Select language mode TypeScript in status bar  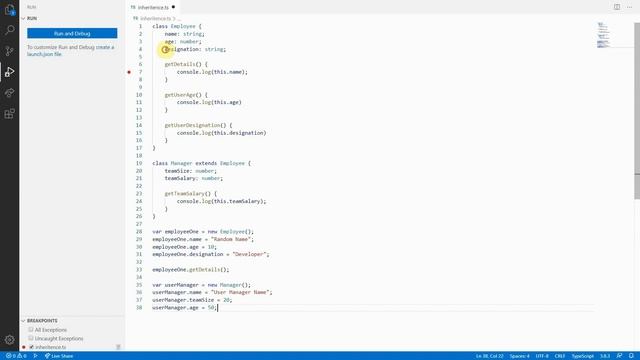[x=582, y=356]
